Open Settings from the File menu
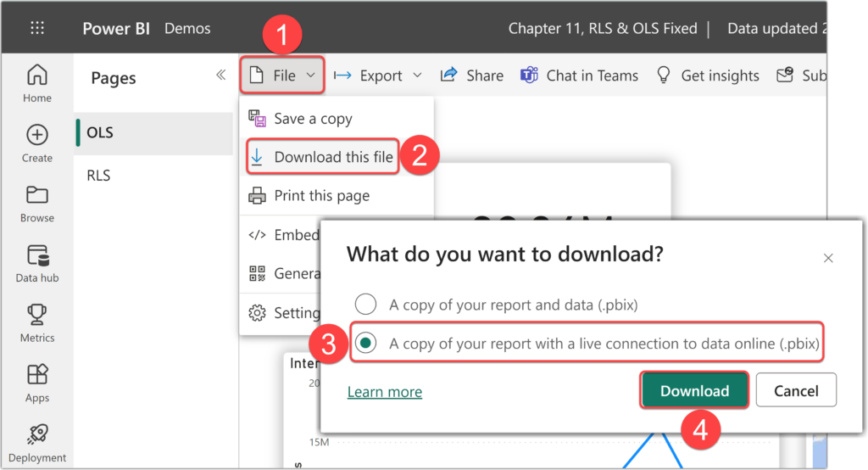This screenshot has height=470, width=868. coord(283,312)
